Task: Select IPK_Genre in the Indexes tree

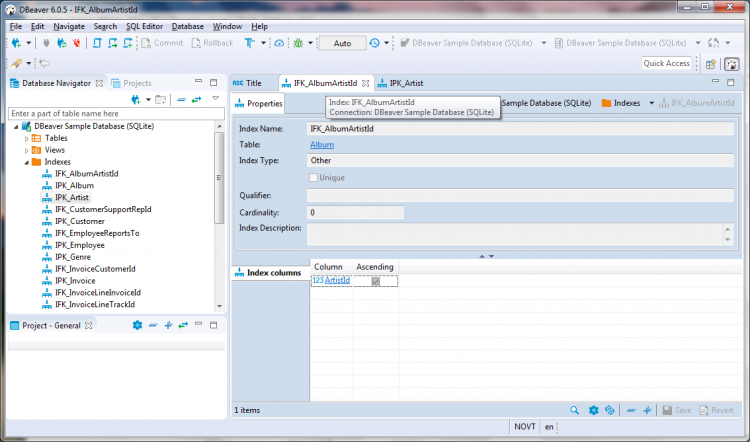Action: coord(72,257)
